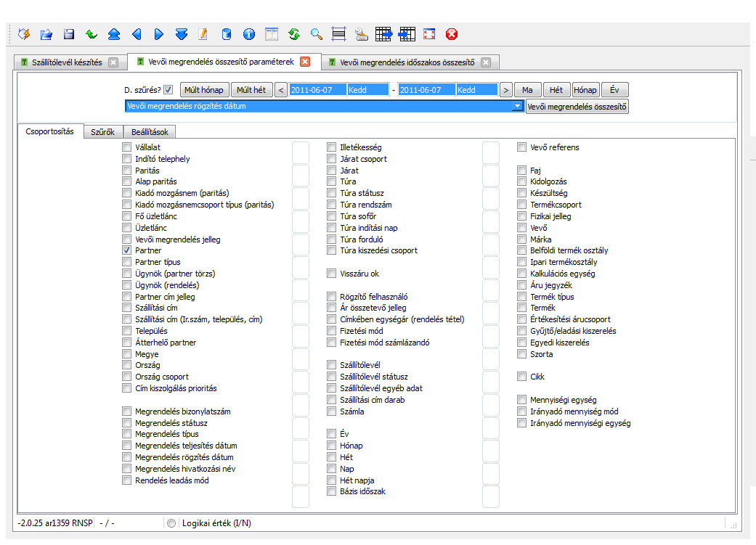The image size is (756, 545).
Task: Click the blue right arrow Next icon
Action: point(159,34)
